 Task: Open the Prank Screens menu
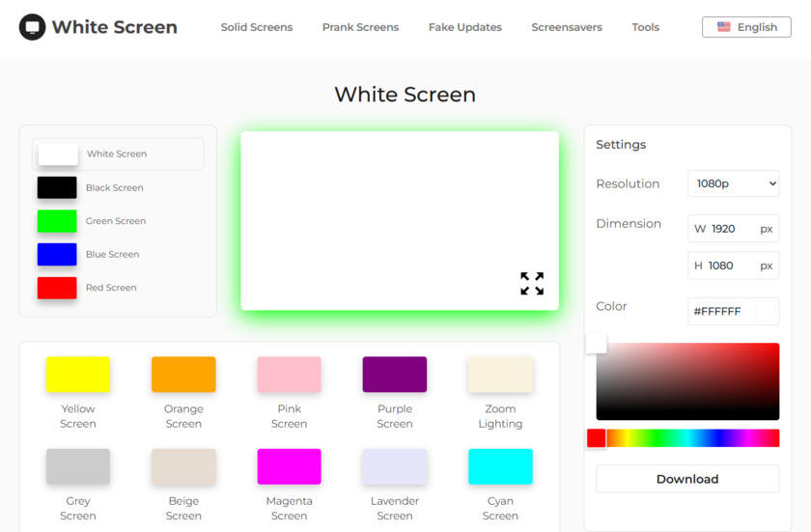pyautogui.click(x=360, y=27)
